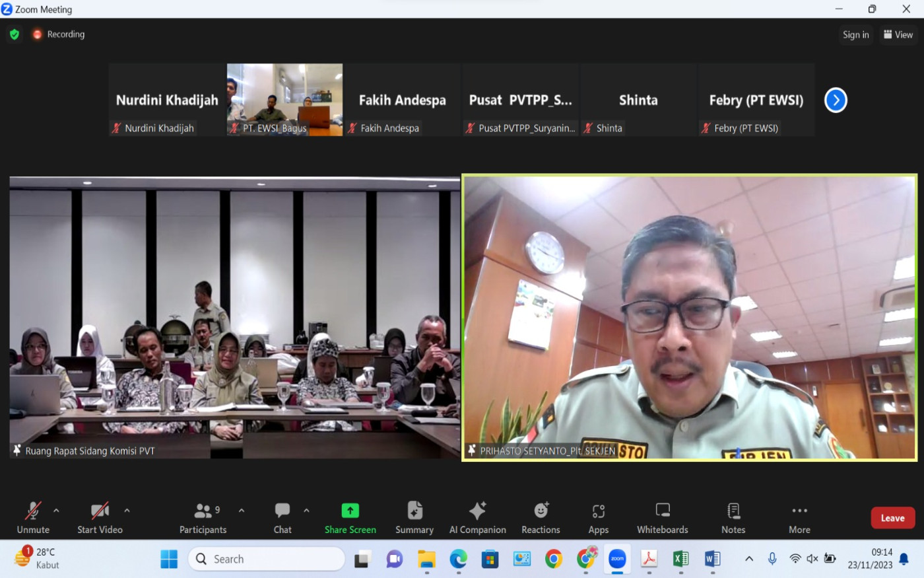924x578 pixels.
Task: Show next participants with blue arrow
Action: click(x=836, y=100)
